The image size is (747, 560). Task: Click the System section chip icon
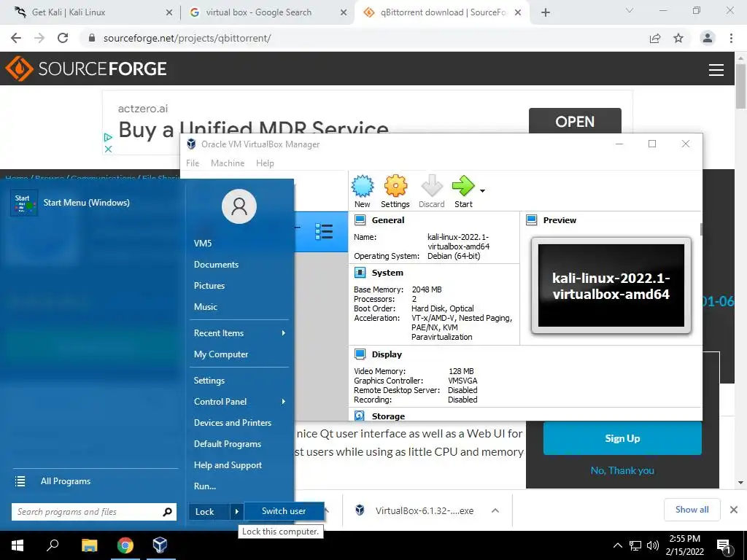360,273
